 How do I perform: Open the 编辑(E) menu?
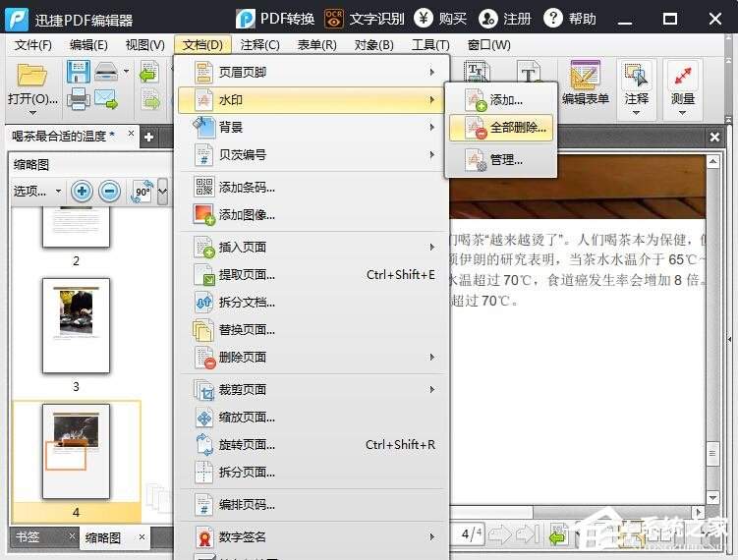coord(88,45)
